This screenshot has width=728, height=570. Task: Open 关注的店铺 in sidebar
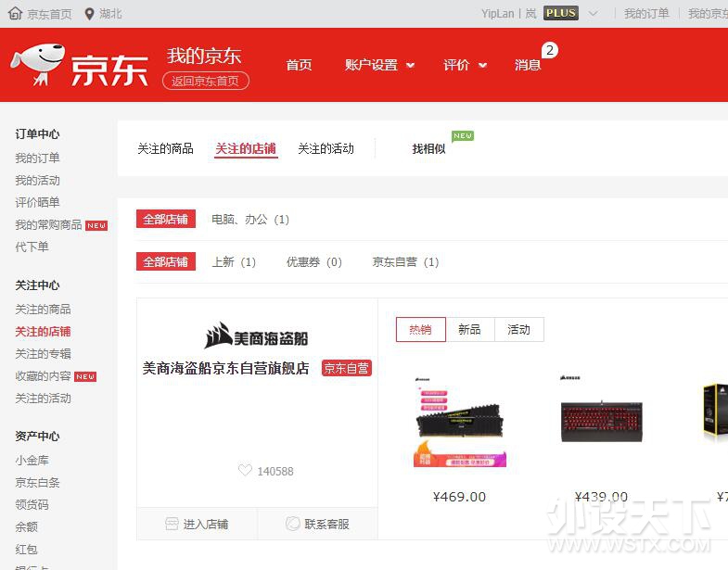click(x=43, y=332)
